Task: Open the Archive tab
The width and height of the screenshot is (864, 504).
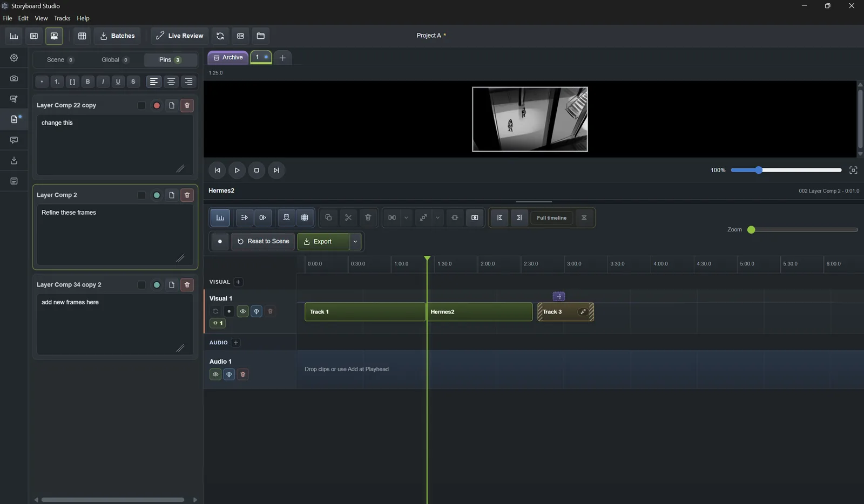Action: coord(228,57)
